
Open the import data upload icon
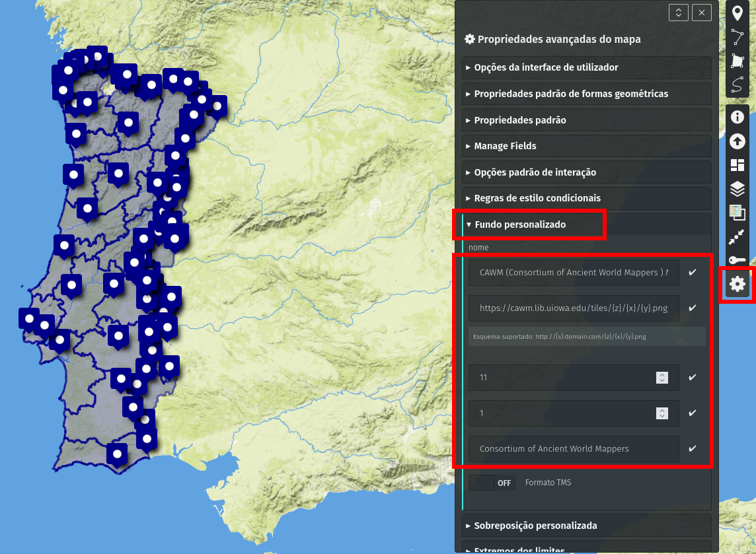(737, 141)
